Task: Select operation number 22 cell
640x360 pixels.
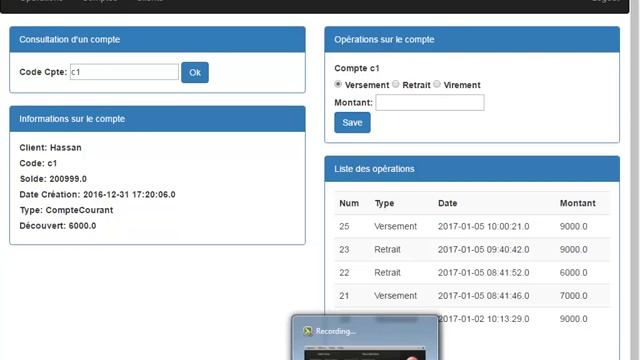Action: [x=344, y=273]
